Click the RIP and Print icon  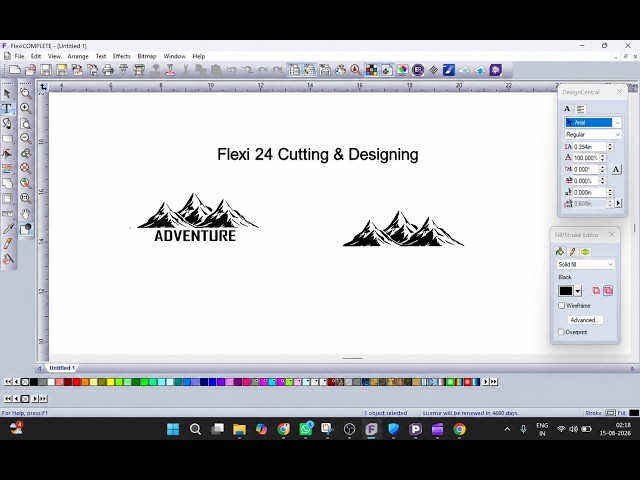(x=139, y=70)
